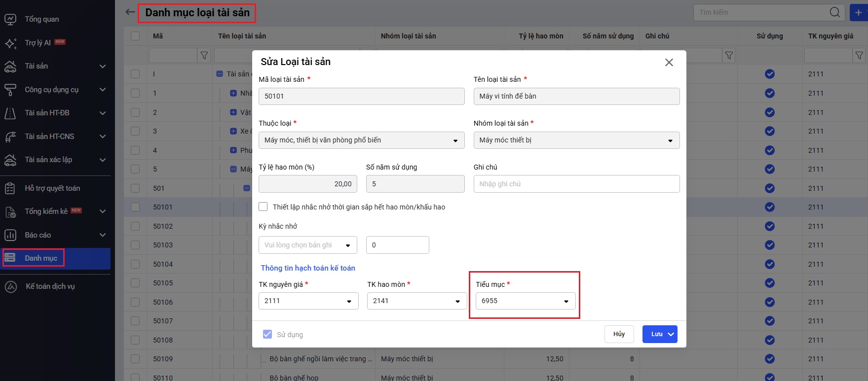Click the back arrow beside page title

[130, 12]
